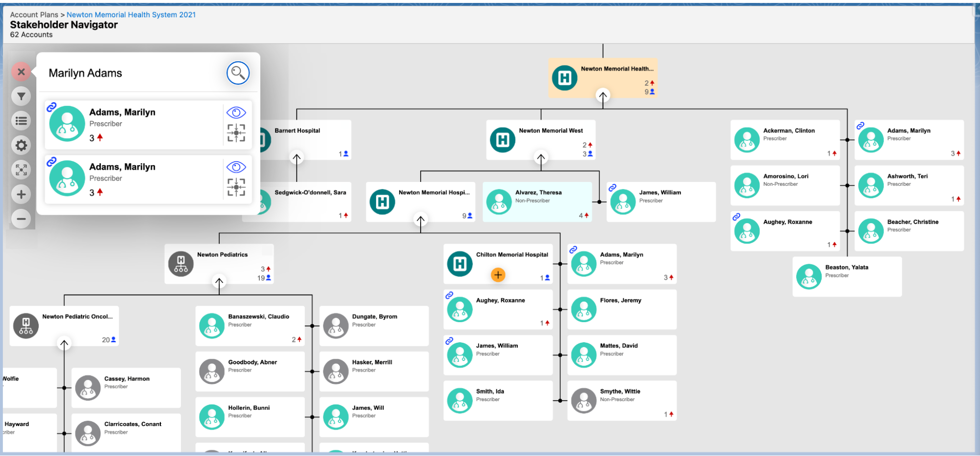The image size is (980, 456).
Task: Close the search panel with red X
Action: click(21, 72)
